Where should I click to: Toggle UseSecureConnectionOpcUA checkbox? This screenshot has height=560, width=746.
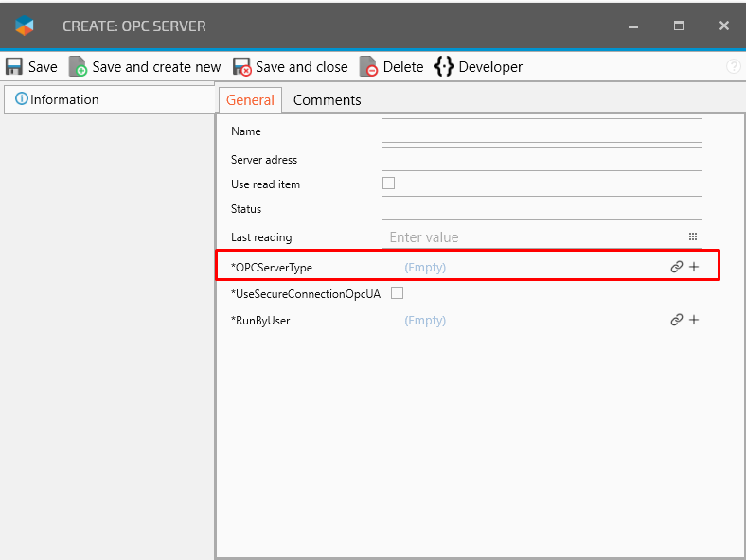click(397, 293)
